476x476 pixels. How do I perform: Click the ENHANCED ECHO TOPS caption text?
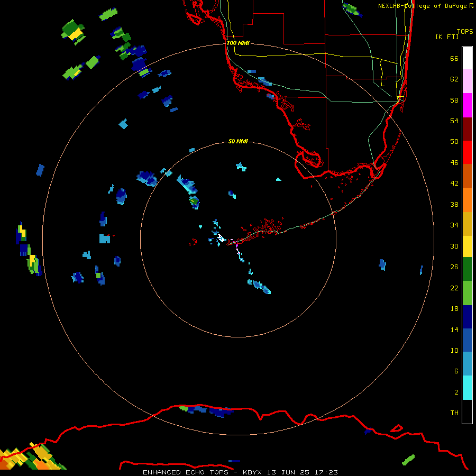pyautogui.click(x=186, y=472)
